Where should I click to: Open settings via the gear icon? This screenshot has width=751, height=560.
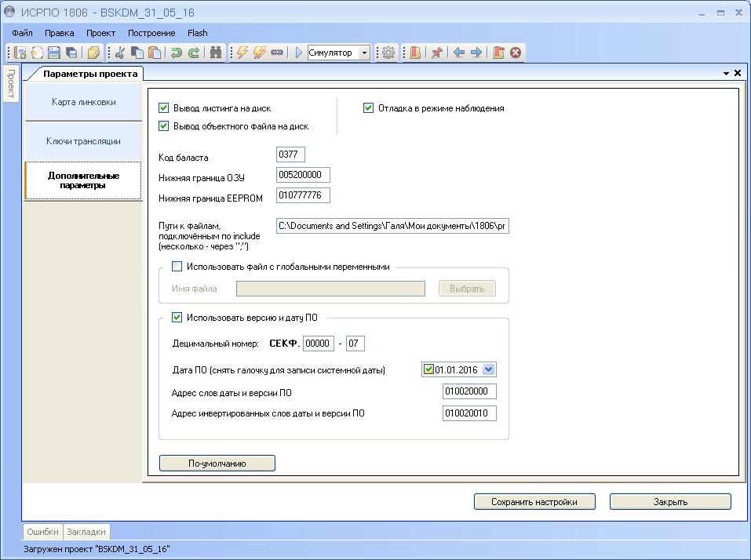388,53
